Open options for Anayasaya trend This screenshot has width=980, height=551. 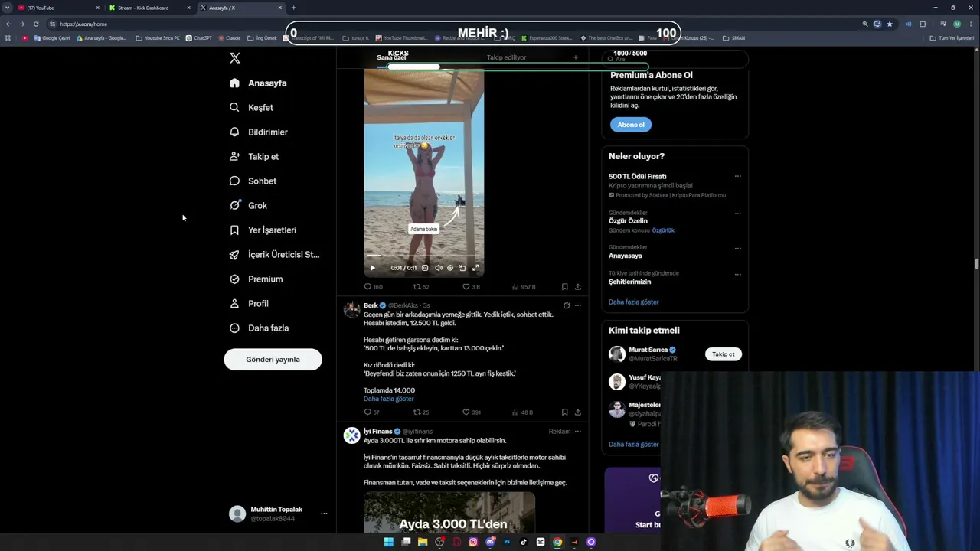click(738, 248)
